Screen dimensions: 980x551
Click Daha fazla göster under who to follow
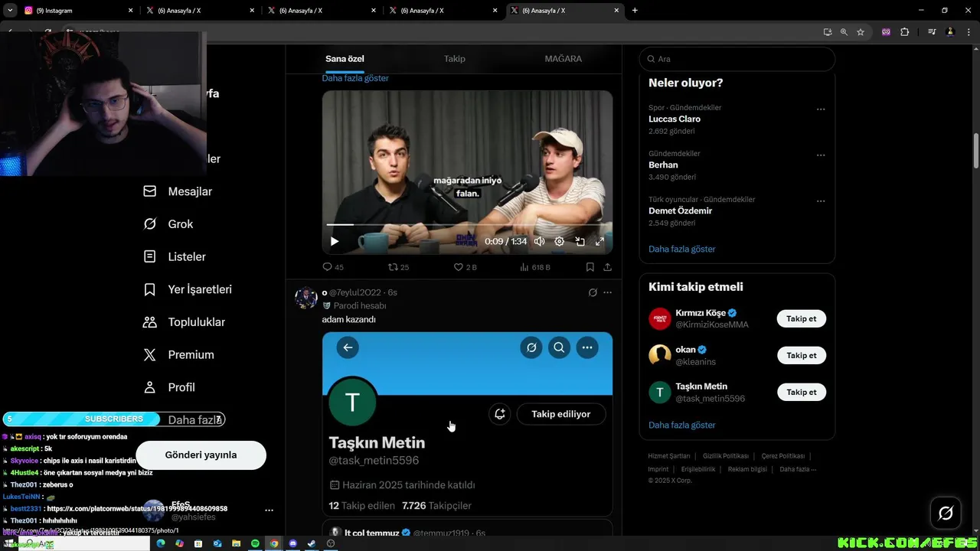682,425
